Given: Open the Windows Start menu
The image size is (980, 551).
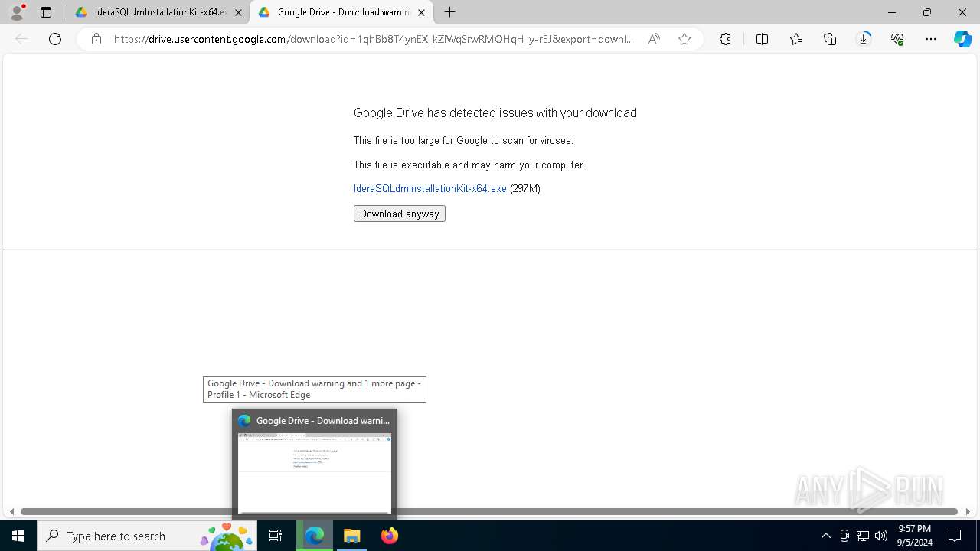Looking at the screenshot, I should (18, 536).
